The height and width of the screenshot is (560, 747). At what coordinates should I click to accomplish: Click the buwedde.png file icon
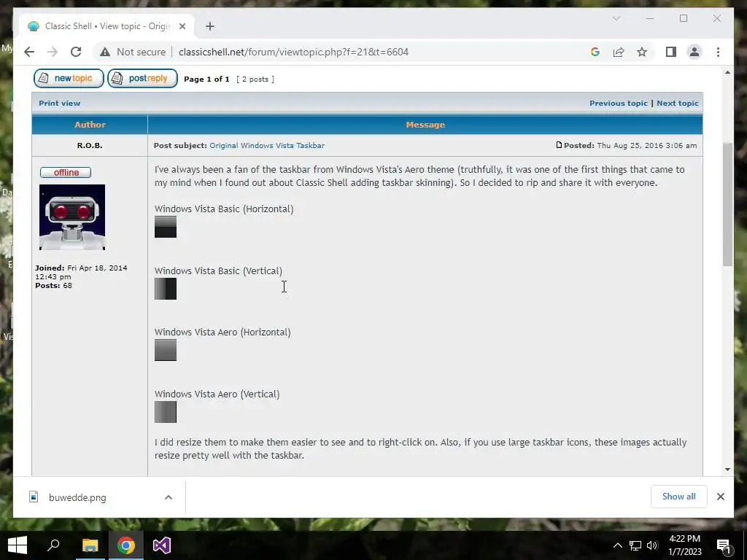(34, 497)
